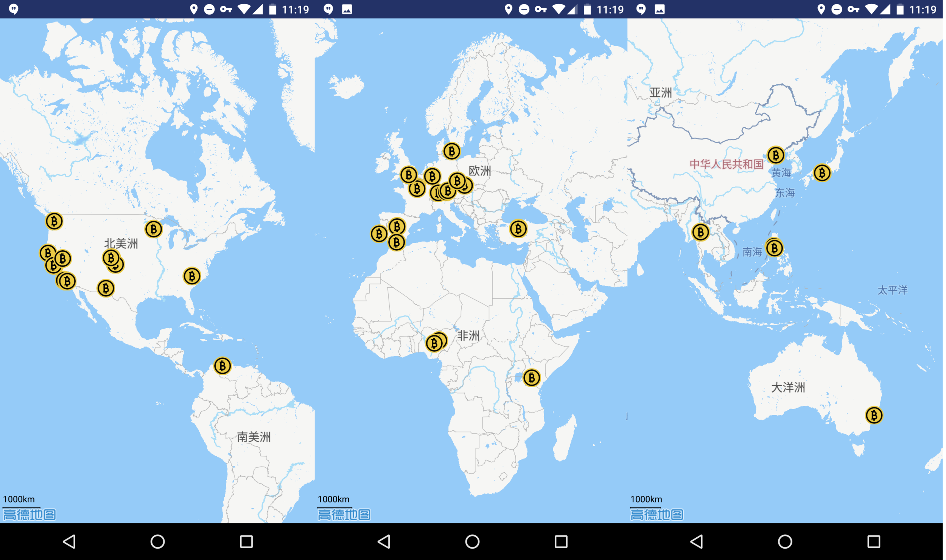Tap the do-not-disturb icon in right status bar
This screenshot has width=946, height=560.
pyautogui.click(x=837, y=9)
